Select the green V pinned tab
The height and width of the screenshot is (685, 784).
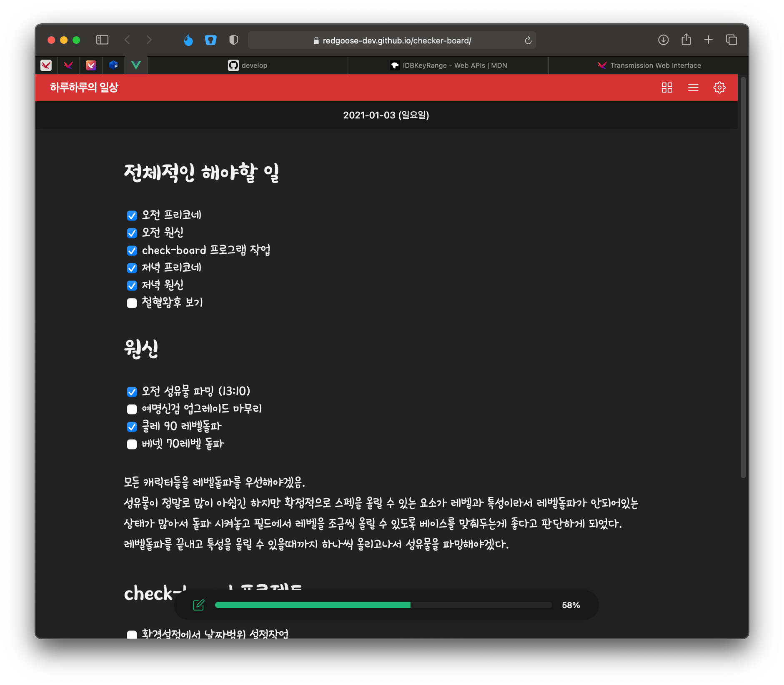tap(136, 65)
